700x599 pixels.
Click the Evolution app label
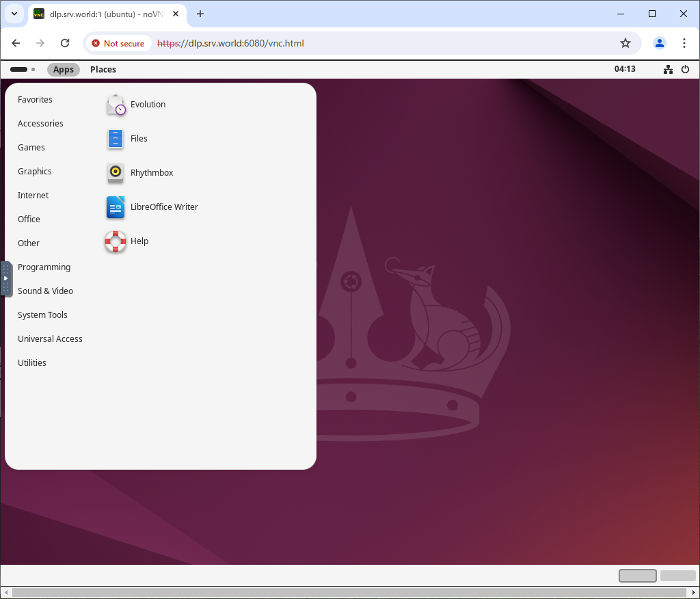(148, 105)
